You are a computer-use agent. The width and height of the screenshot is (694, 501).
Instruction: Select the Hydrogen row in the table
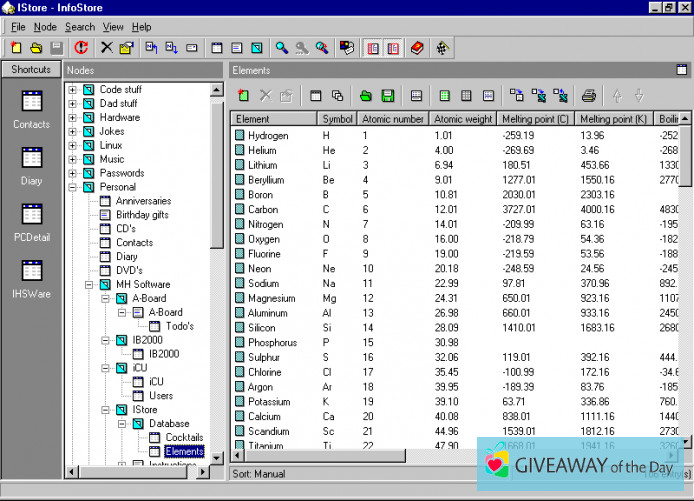coord(268,135)
